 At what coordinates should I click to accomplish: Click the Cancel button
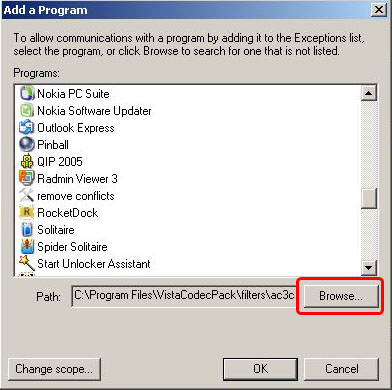(x=341, y=369)
